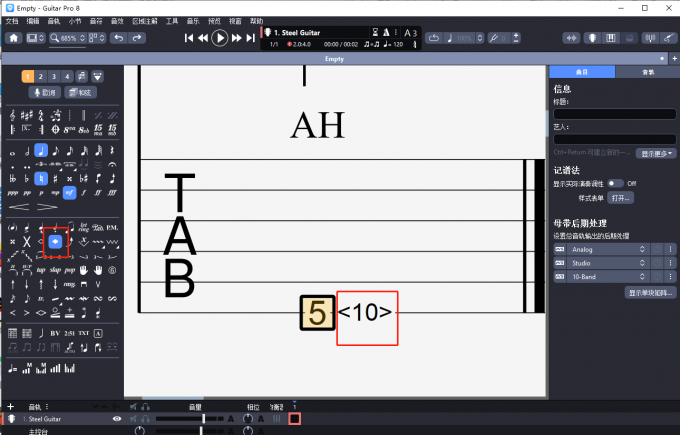Expand the Analog mastering effect dropdown

(643, 248)
